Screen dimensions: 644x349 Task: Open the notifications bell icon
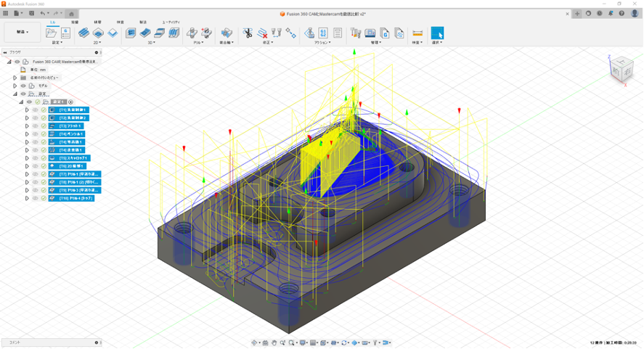611,14
